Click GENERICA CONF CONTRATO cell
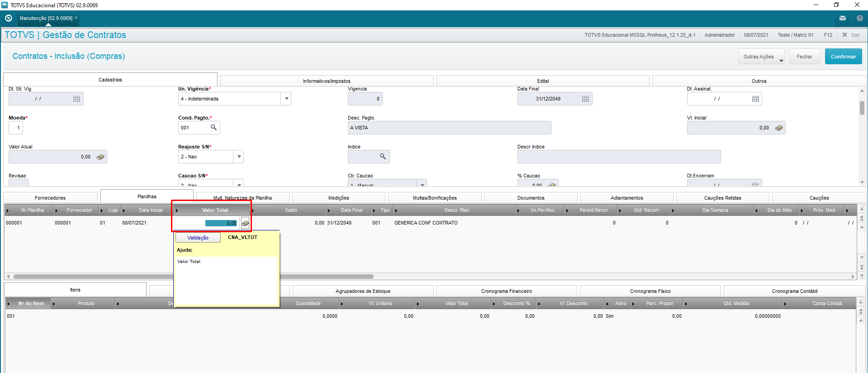The image size is (868, 373). click(426, 223)
